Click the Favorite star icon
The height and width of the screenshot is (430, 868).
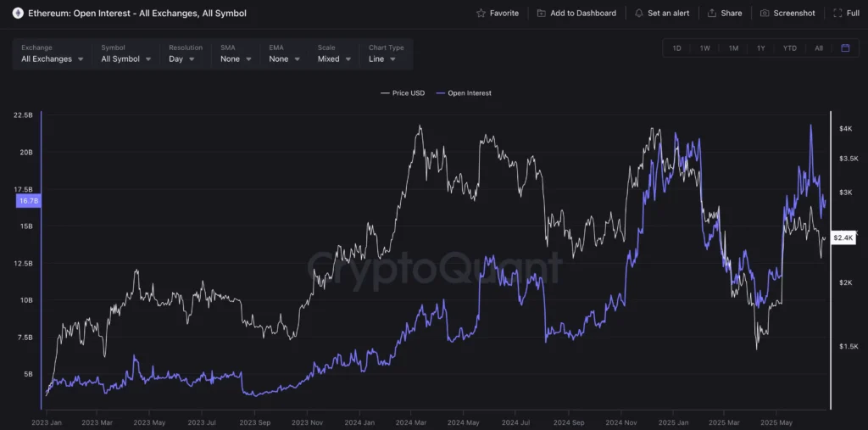click(481, 13)
